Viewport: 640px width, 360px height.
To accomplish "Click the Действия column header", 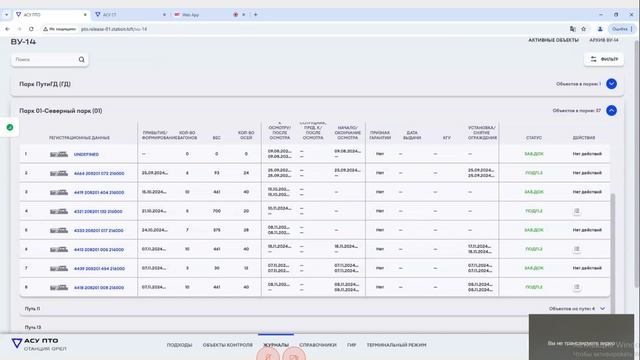I will [584, 138].
